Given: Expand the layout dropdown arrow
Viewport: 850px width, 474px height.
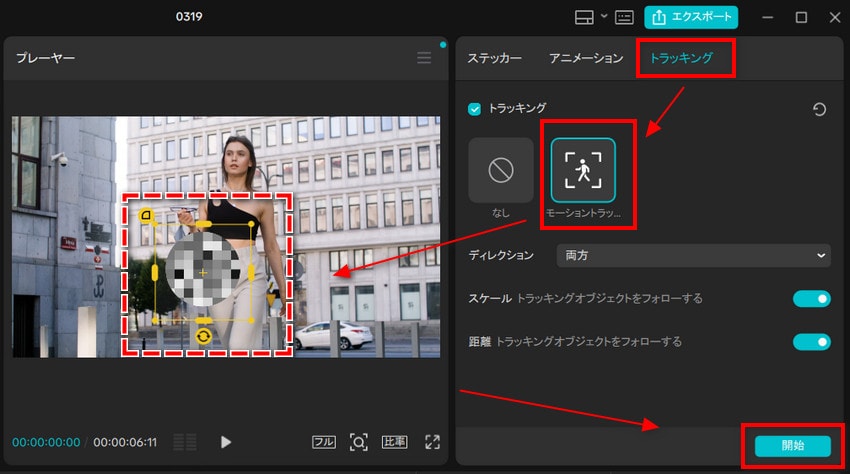Looking at the screenshot, I should pos(602,17).
